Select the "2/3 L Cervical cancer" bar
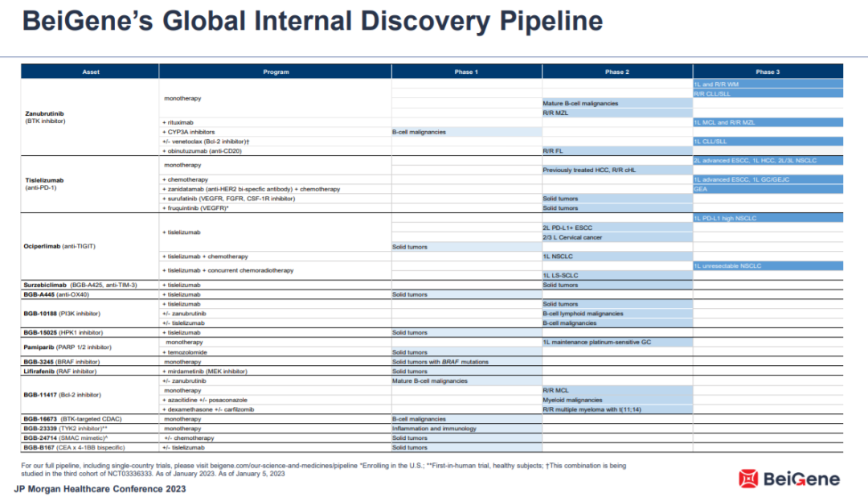 [x=617, y=237]
